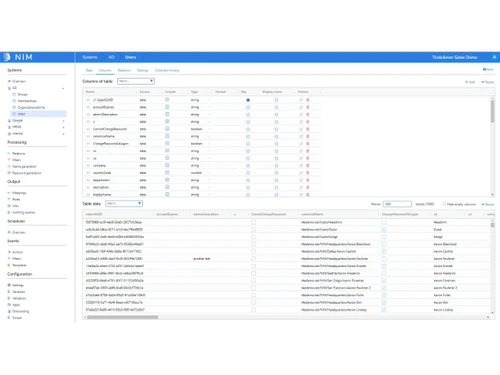Click the Save icon button

(488, 69)
